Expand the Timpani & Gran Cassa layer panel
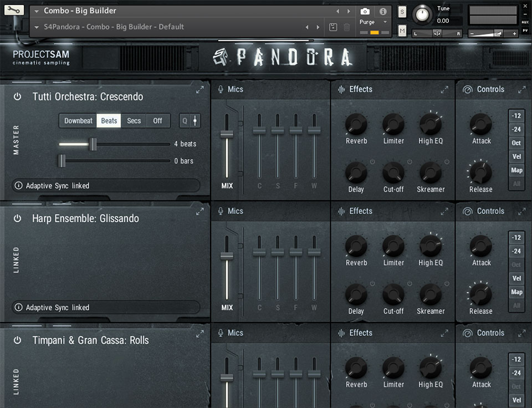The height and width of the screenshot is (408, 532). click(200, 334)
